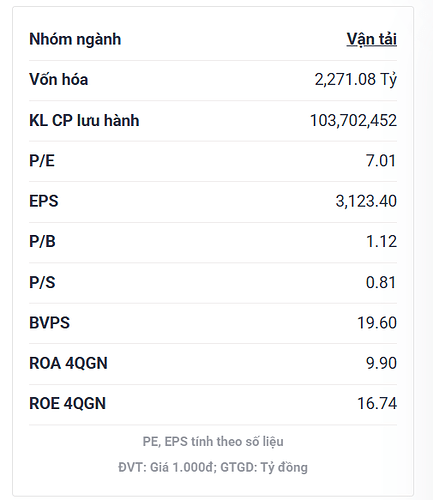Screen dimensions: 433x500
Task: Click the 7.01 P/E value
Action: point(381,161)
